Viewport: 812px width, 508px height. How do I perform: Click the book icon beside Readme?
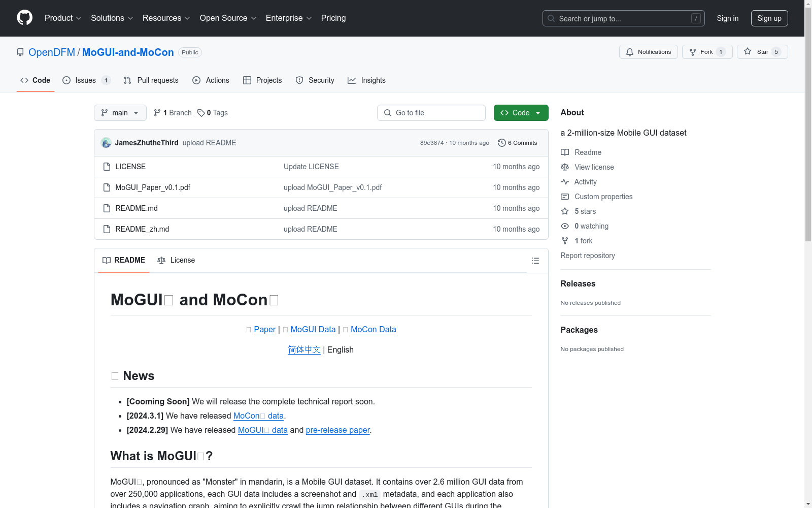(565, 152)
